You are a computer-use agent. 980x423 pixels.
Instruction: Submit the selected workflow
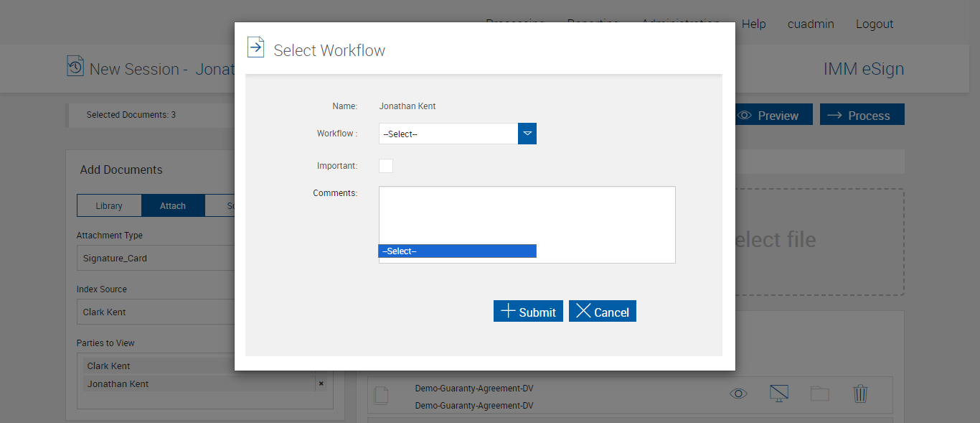point(528,311)
